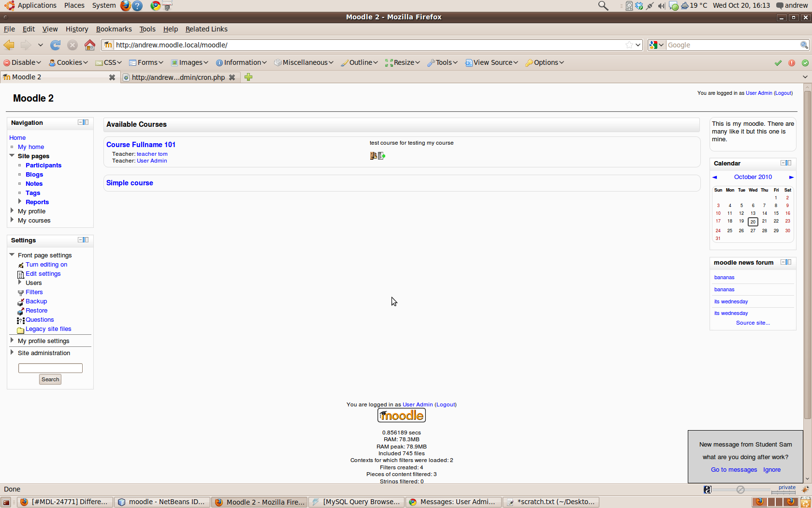Reload the page with the refresh icon
812x508 pixels.
56,45
